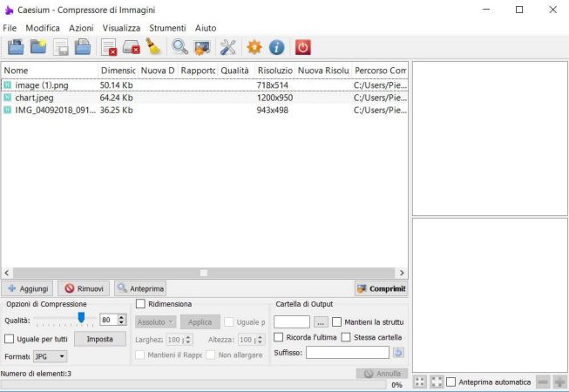Click the Clear list broom icon
This screenshot has height=392, width=569.
point(153,46)
